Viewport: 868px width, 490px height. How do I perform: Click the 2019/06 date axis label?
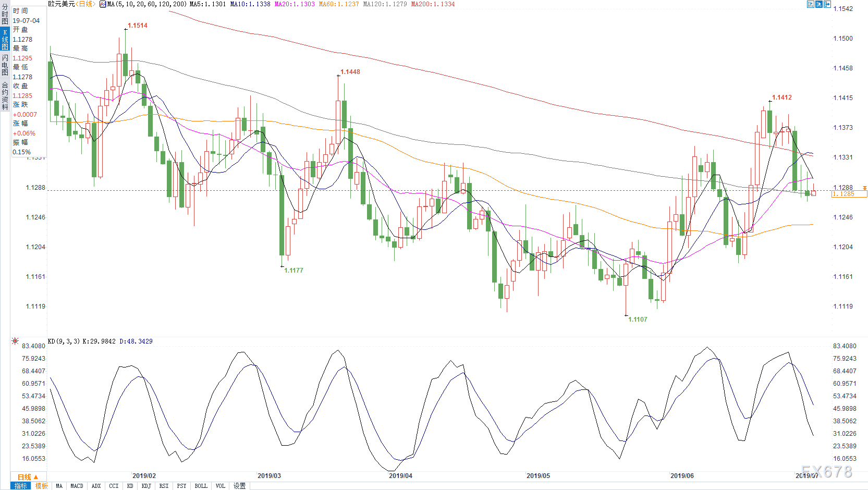682,476
